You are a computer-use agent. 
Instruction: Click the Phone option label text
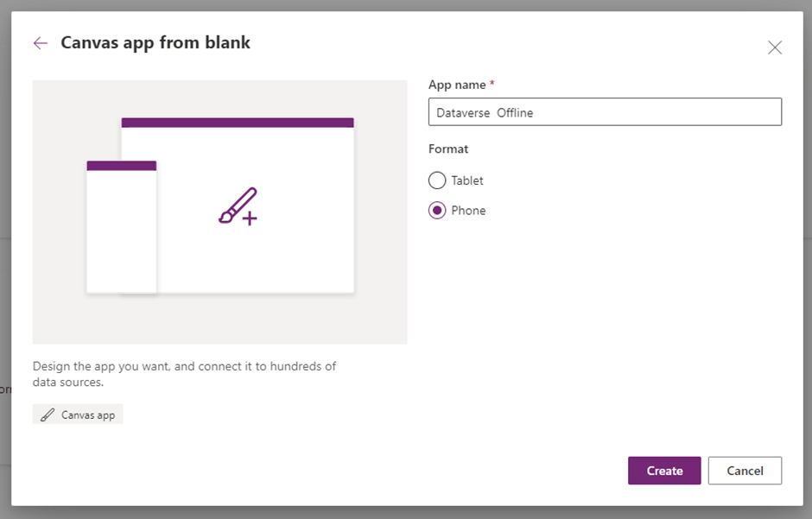click(x=468, y=211)
